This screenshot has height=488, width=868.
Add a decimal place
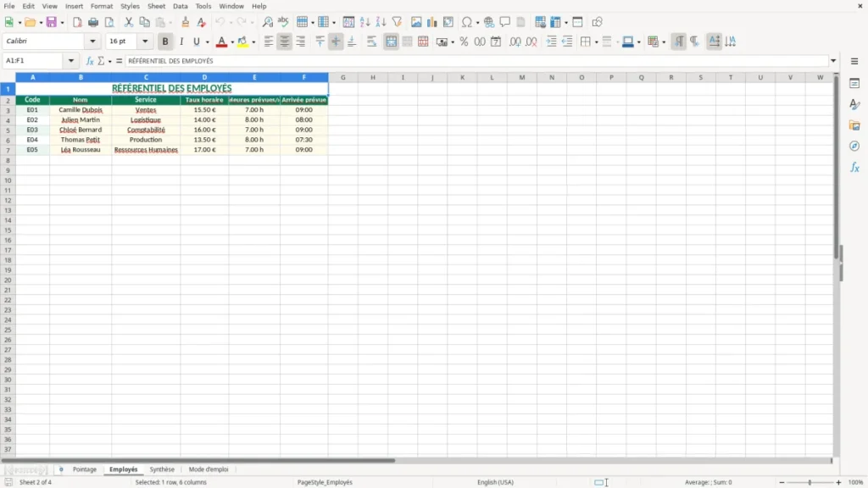[x=515, y=42]
